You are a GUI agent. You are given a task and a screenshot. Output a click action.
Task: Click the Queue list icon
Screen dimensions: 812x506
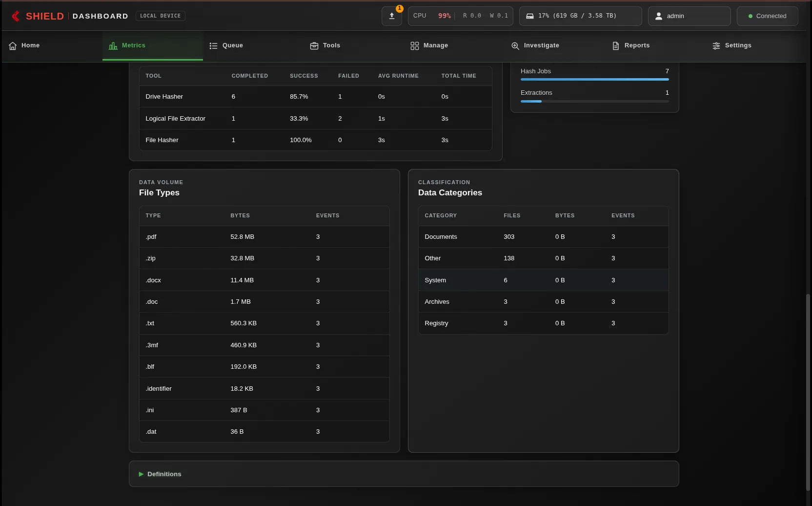click(213, 45)
